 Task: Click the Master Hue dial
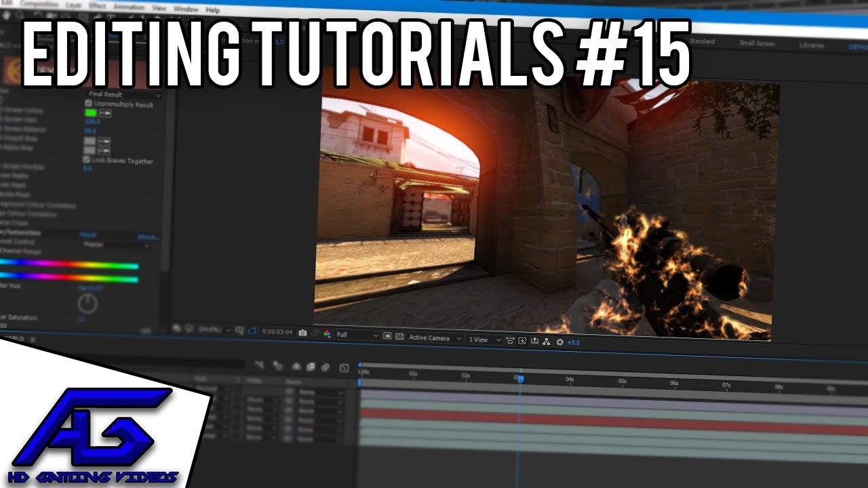point(87,304)
